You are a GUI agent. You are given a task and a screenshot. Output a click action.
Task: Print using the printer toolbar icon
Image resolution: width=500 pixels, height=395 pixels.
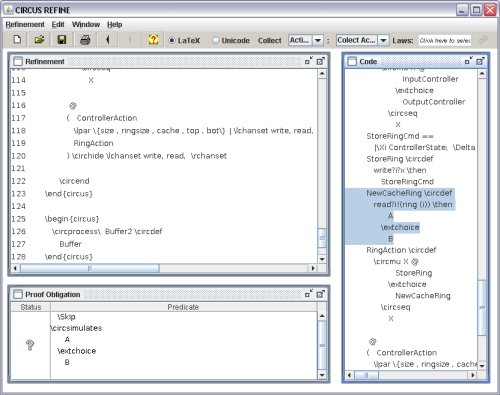(x=85, y=40)
